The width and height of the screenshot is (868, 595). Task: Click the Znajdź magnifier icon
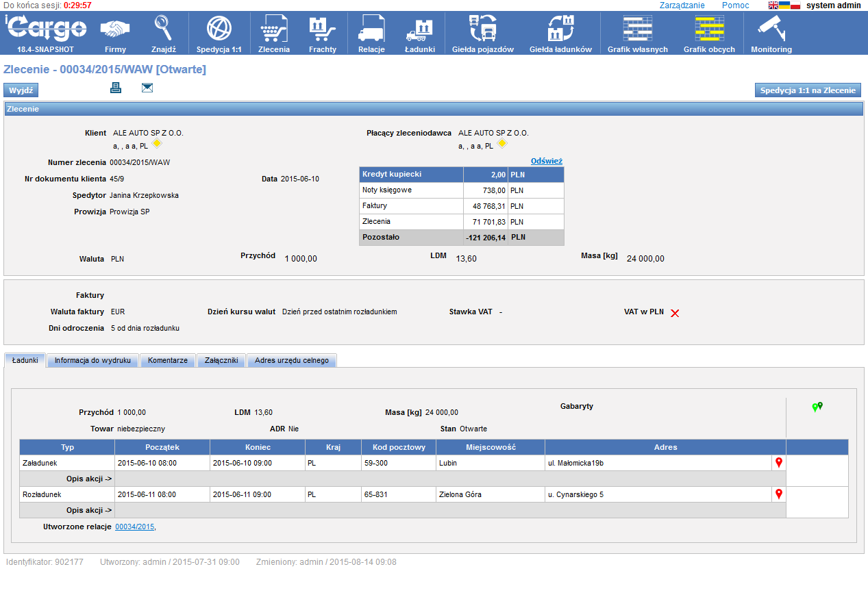coord(164,30)
